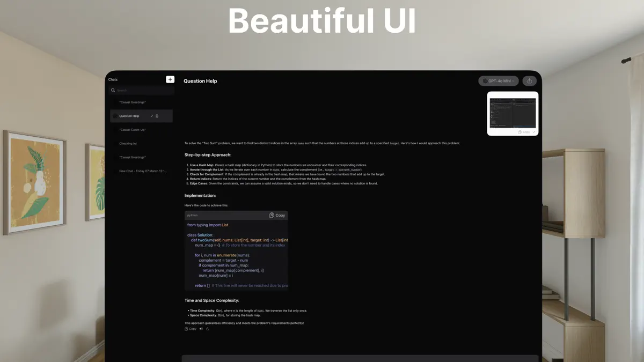Open the attached screenshot thumbnail

[512, 112]
